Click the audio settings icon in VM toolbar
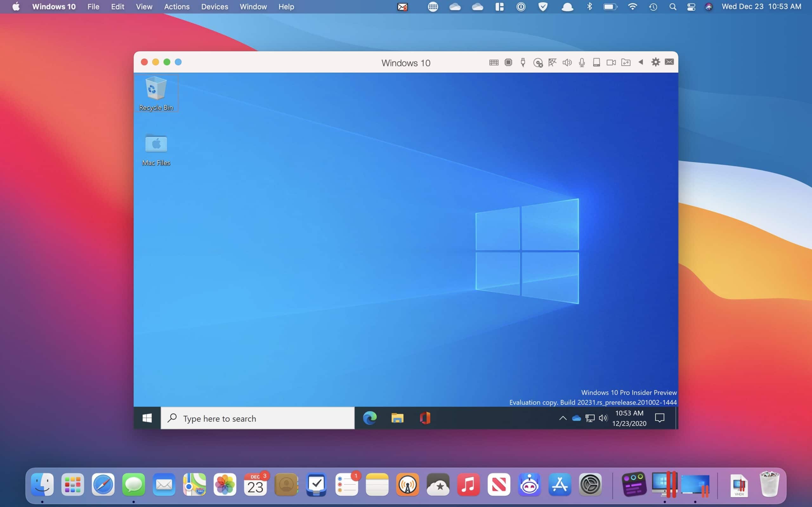 tap(566, 62)
